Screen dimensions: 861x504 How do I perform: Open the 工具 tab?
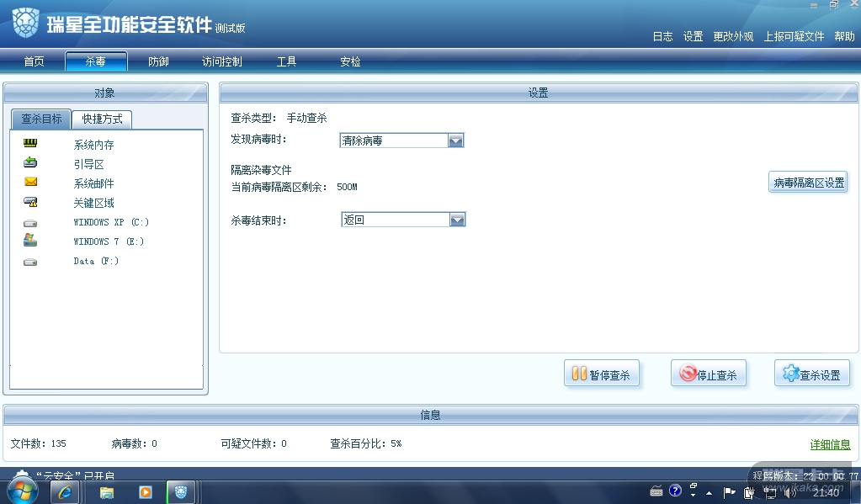click(x=286, y=61)
